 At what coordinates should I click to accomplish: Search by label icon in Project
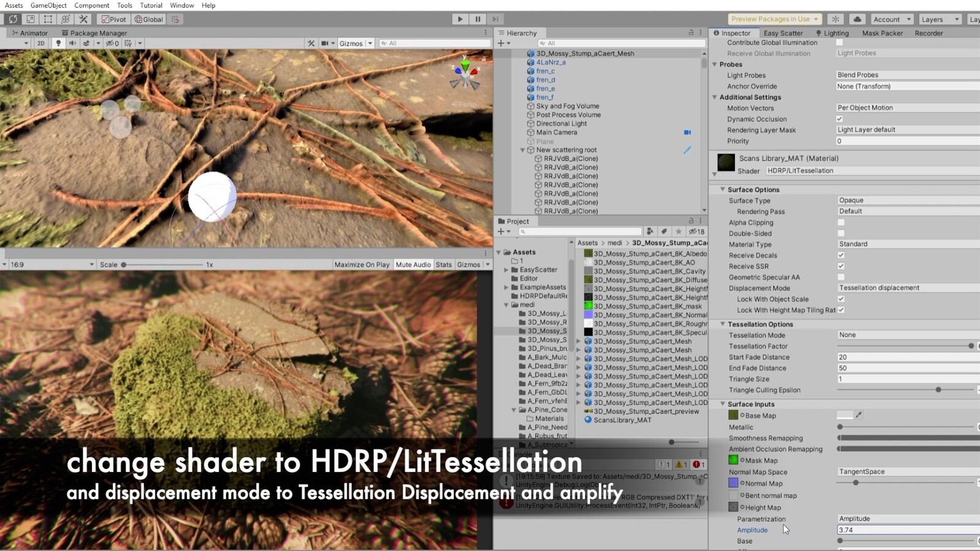click(664, 231)
